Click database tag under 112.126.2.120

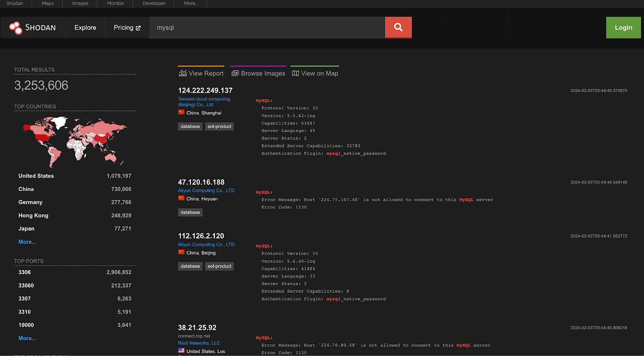tap(190, 266)
